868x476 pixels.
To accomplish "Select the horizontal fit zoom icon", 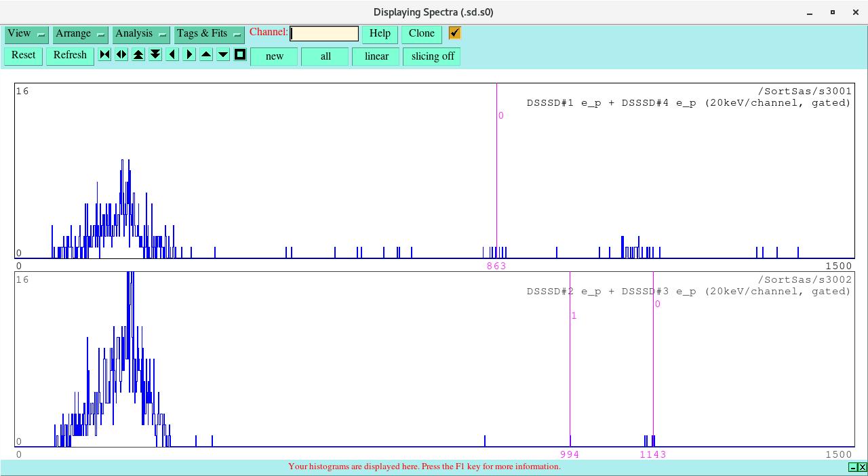I will pyautogui.click(x=104, y=54).
